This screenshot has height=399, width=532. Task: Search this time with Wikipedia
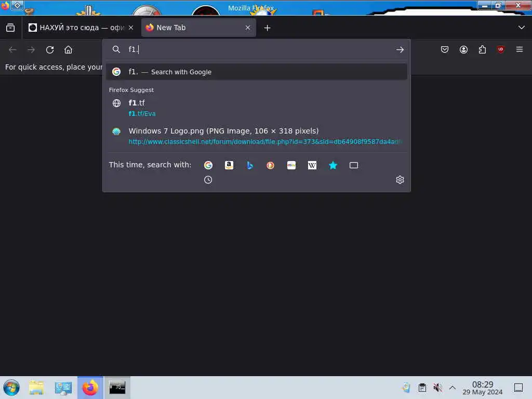click(x=312, y=165)
